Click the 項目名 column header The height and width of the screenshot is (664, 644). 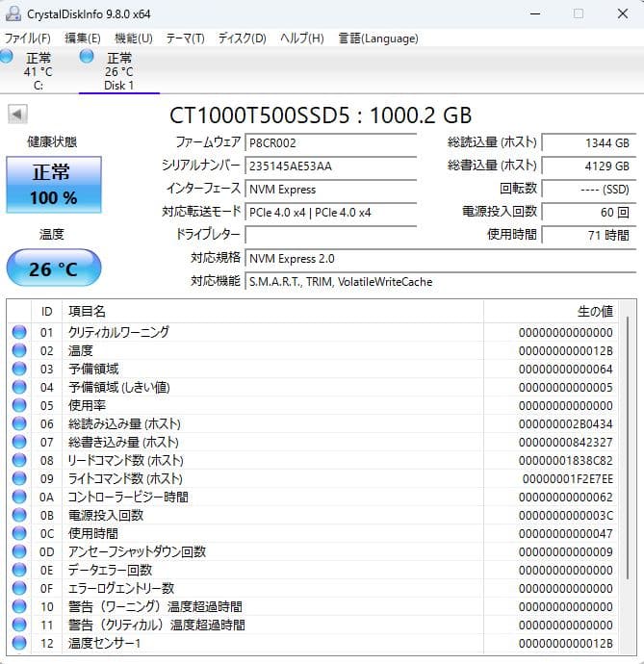click(272, 312)
